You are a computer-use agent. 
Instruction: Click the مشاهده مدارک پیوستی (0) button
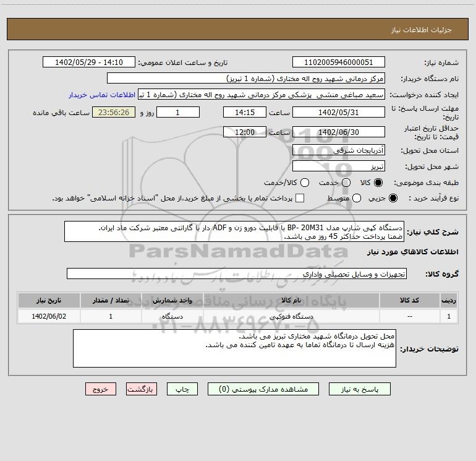pos(263,389)
